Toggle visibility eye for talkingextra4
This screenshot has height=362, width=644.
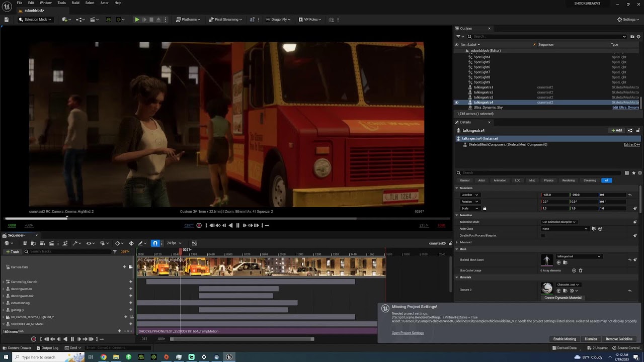click(x=457, y=103)
